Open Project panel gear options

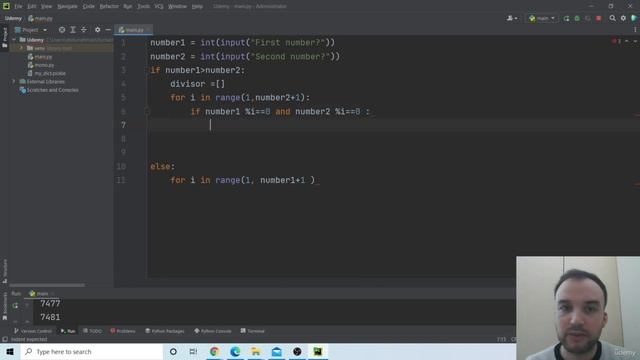click(x=97, y=30)
